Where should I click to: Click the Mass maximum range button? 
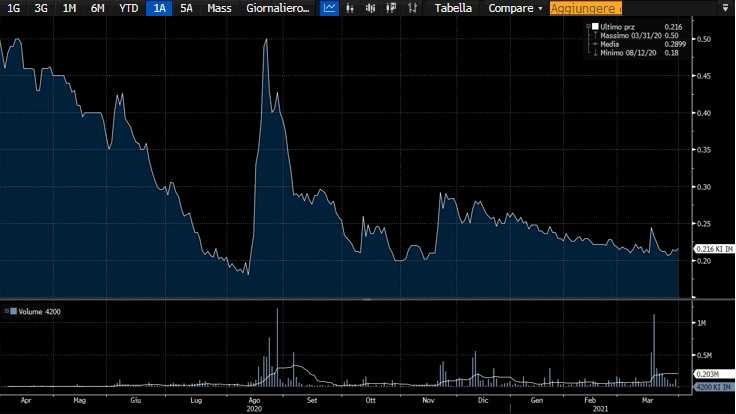(219, 8)
